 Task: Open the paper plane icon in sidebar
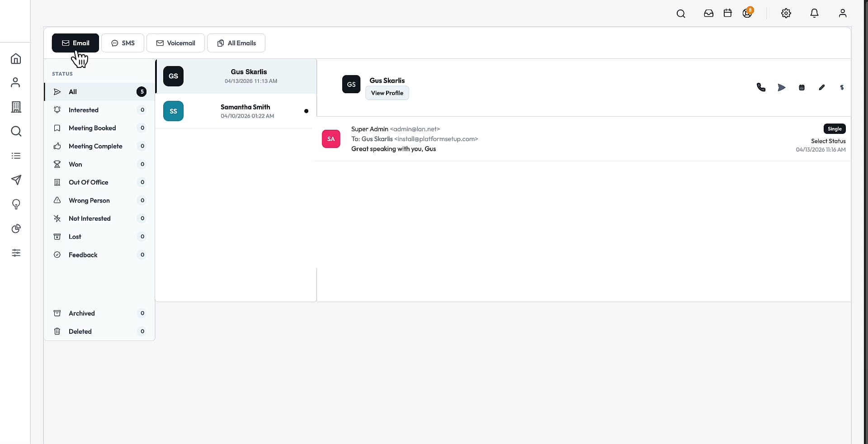pos(16,180)
